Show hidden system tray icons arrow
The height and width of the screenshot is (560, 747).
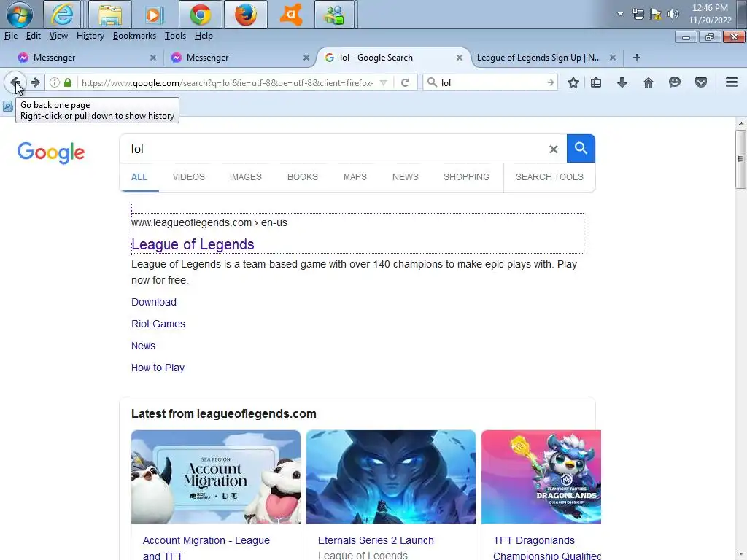coord(620,14)
